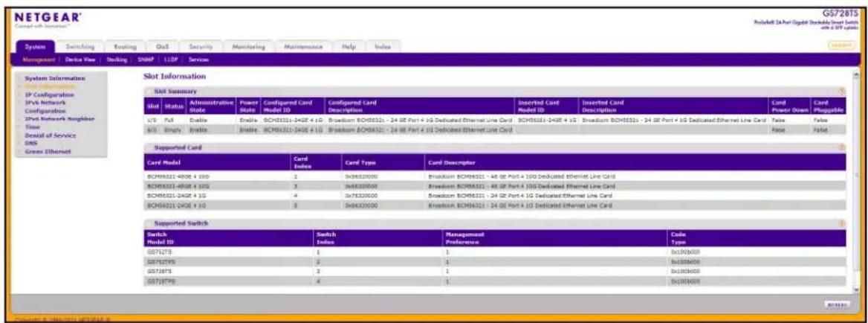Click Card Pluggable column header

click(x=828, y=106)
